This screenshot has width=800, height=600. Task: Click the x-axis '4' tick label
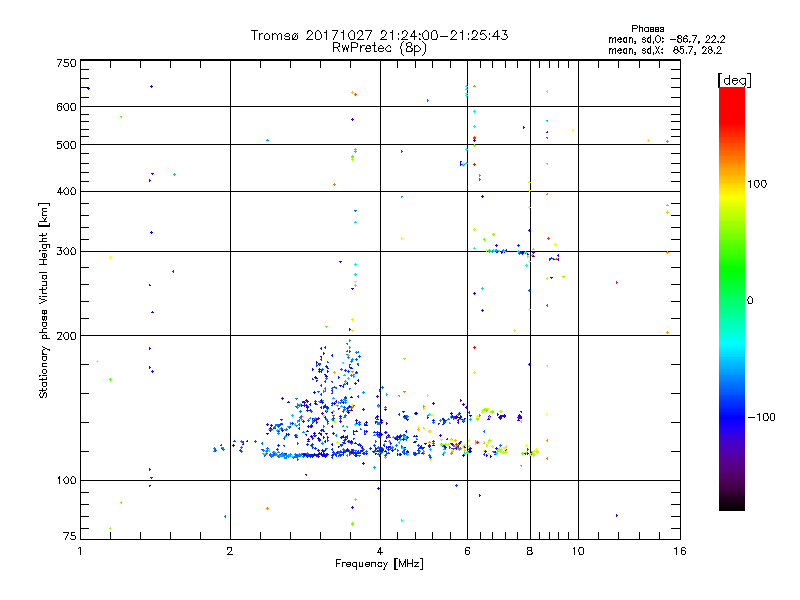(380, 551)
